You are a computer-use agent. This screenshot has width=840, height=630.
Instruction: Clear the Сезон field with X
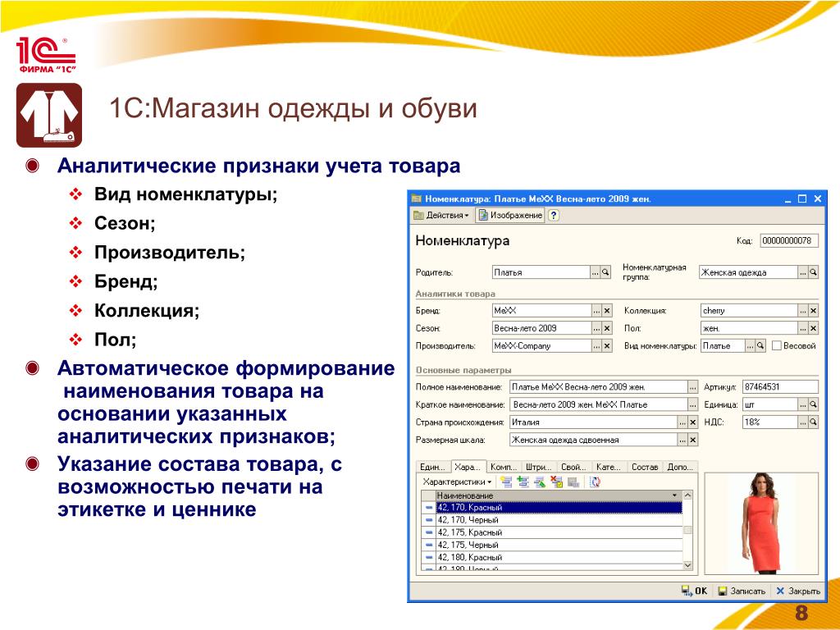point(607,328)
